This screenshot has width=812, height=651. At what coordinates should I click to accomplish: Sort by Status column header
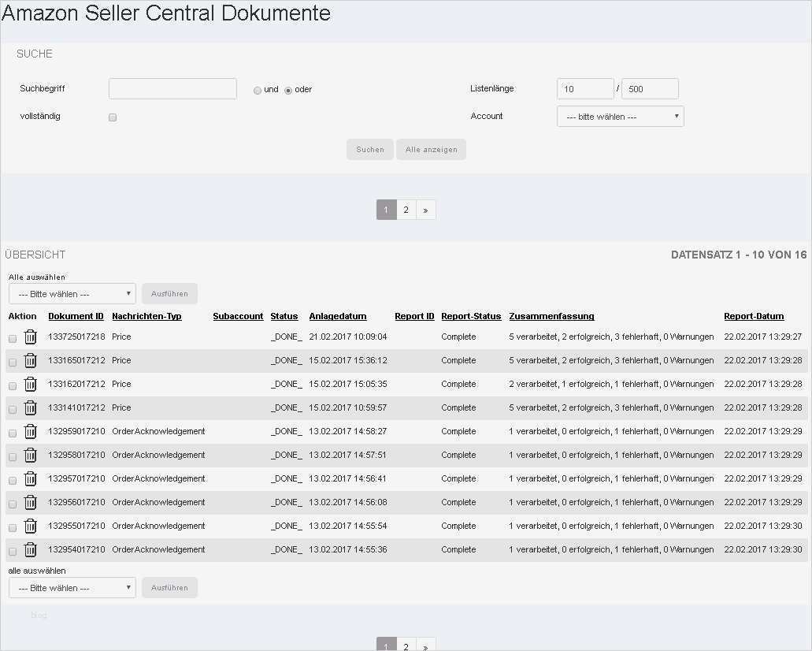pyautogui.click(x=284, y=316)
